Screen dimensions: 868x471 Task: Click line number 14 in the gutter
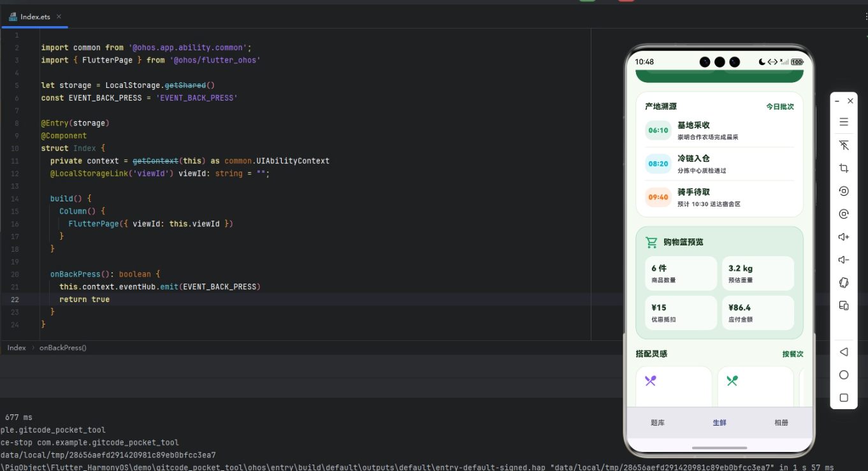tap(15, 199)
